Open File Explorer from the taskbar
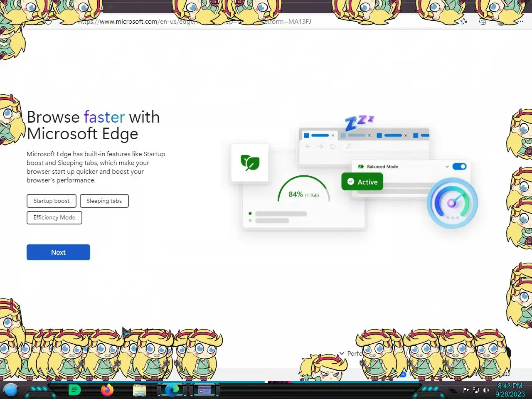This screenshot has height=399, width=532. 140,390
